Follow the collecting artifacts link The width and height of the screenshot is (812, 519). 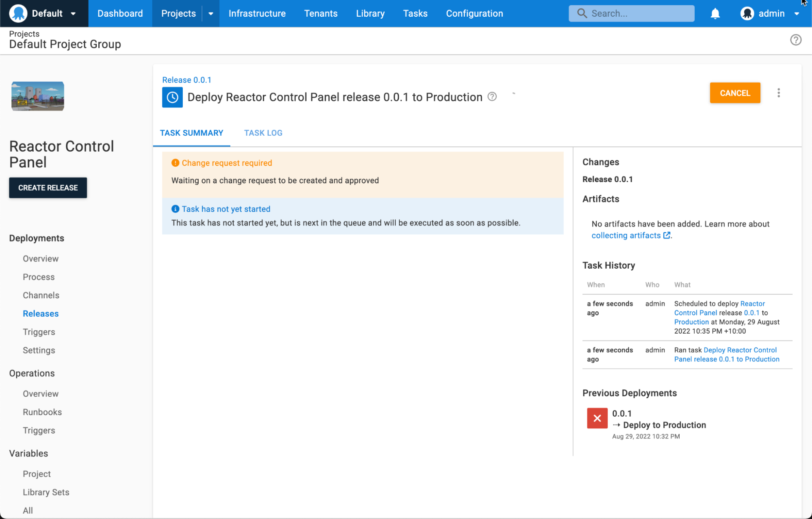pos(626,235)
